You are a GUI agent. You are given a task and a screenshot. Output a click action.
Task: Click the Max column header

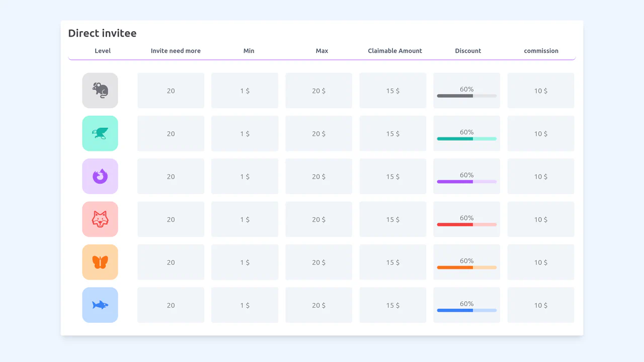click(x=322, y=51)
